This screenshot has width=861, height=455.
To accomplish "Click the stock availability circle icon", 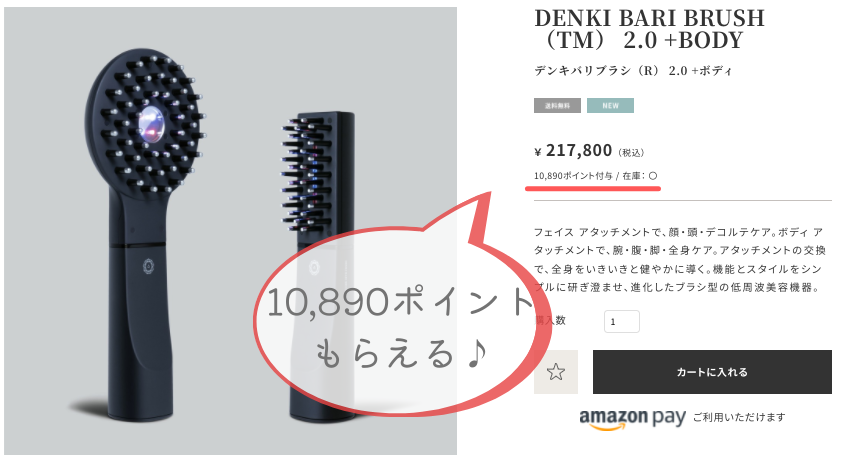I will click(x=653, y=176).
